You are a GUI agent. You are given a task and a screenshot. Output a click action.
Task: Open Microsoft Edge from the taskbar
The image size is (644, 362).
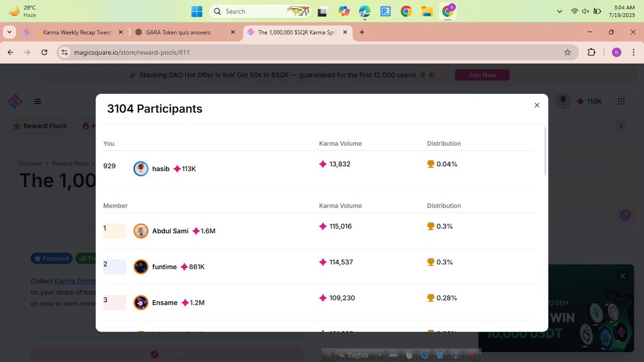tap(365, 11)
